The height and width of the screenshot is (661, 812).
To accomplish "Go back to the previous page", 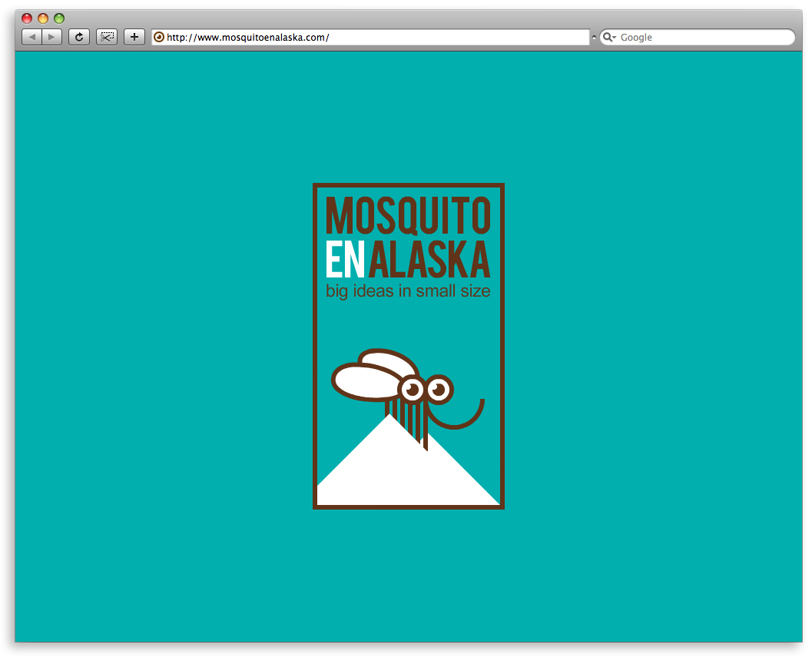I will (x=31, y=37).
